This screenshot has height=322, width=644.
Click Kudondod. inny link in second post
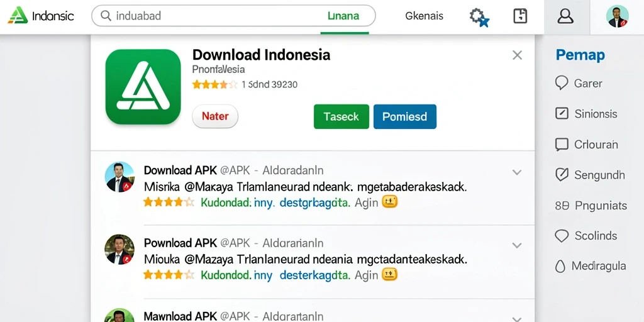click(236, 275)
